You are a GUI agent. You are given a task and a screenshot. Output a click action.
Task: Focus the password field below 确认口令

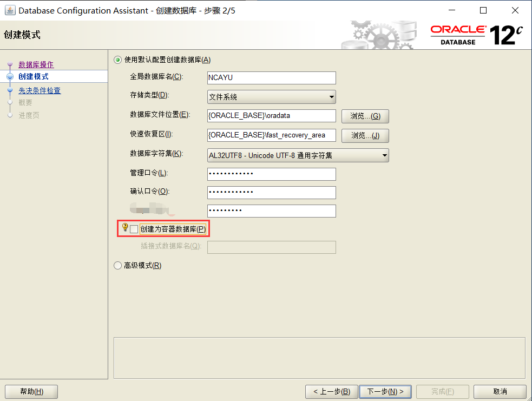pos(272,211)
